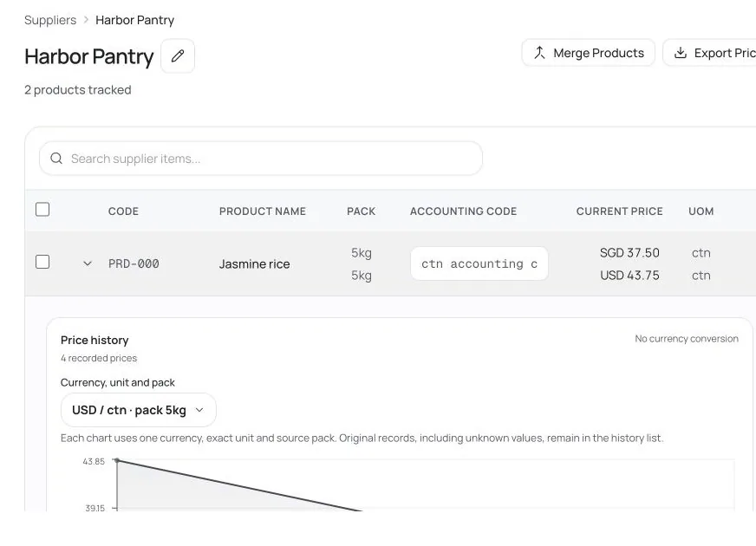Viewport: 756px width, 546px height.
Task: Open the Suppliers breadcrumb link
Action: pyautogui.click(x=50, y=20)
